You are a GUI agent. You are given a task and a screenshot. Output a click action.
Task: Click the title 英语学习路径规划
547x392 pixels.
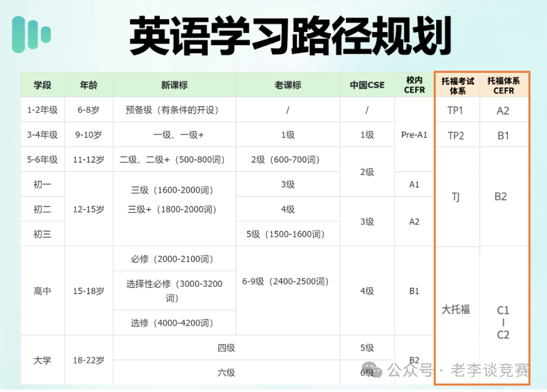[290, 35]
